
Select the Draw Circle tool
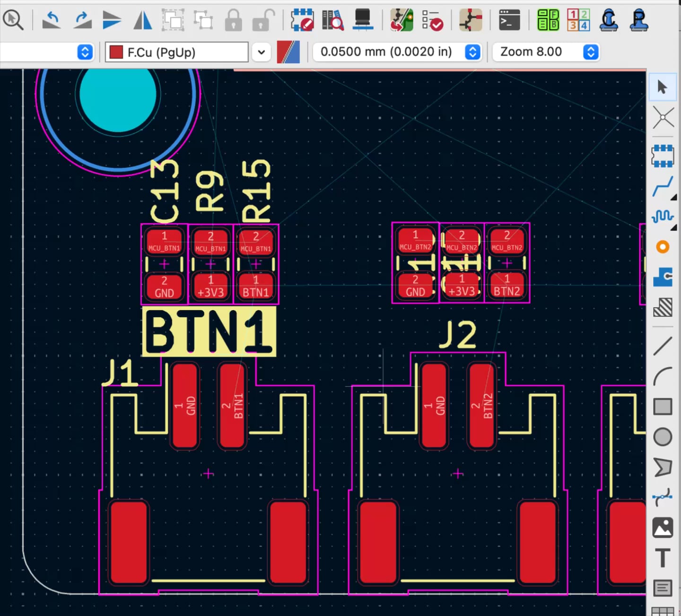tap(663, 437)
